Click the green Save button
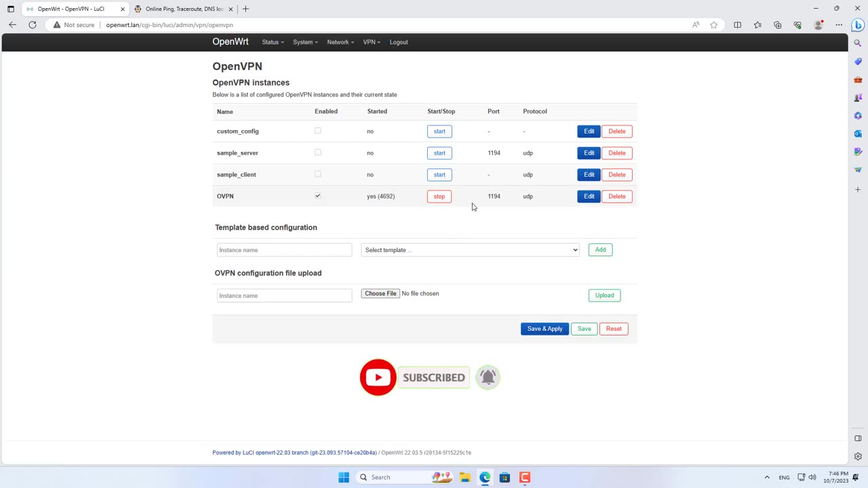 pos(584,329)
